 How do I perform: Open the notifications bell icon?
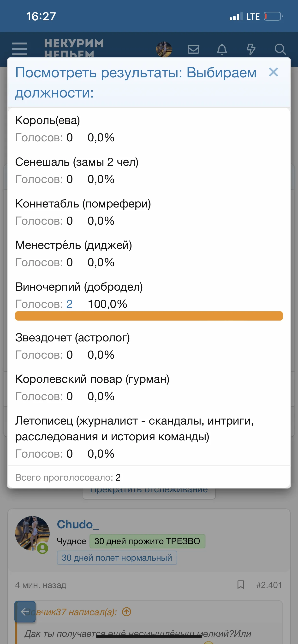[x=222, y=49]
